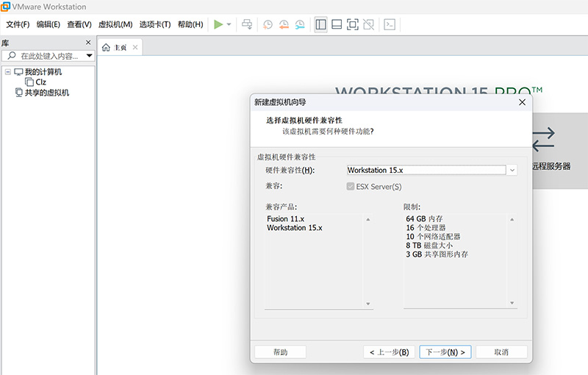
Task: Proceed with 下一步(N) button
Action: (445, 352)
